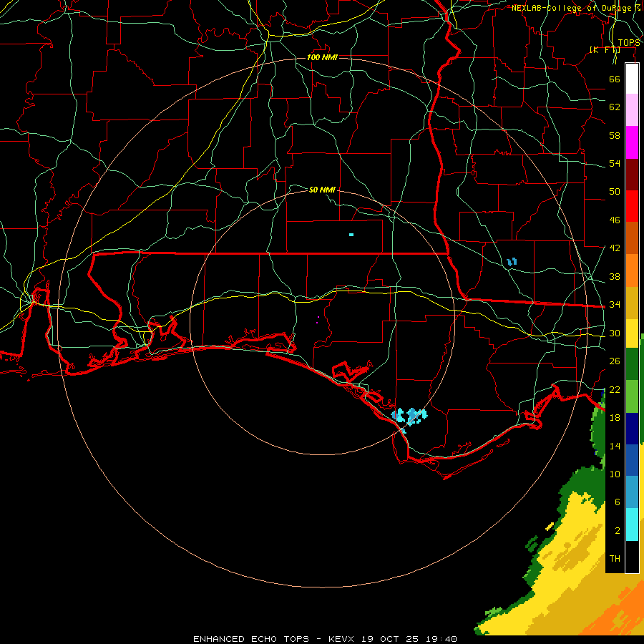The image size is (644, 644).
Task: Click the K FT units label
Action: click(x=605, y=50)
